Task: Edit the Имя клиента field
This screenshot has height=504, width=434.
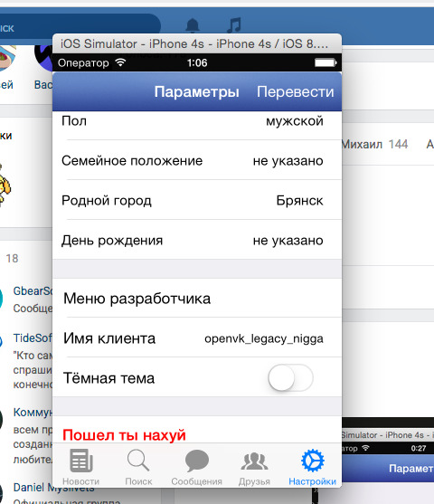Action: (197, 338)
